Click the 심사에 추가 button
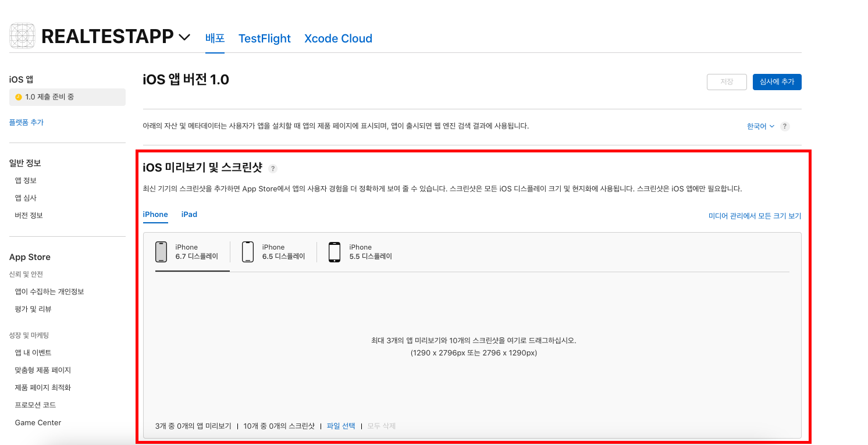Screen dimensions: 868x445 pos(777,82)
